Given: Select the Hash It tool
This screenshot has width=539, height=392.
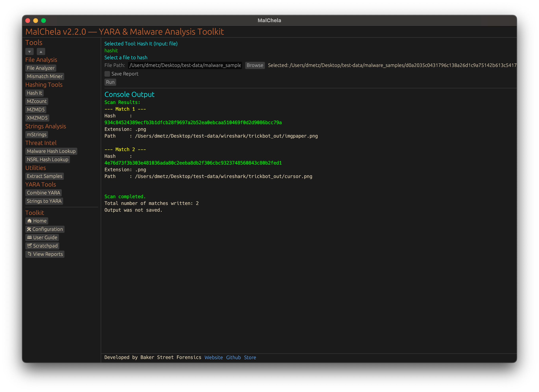Looking at the screenshot, I should click(34, 93).
